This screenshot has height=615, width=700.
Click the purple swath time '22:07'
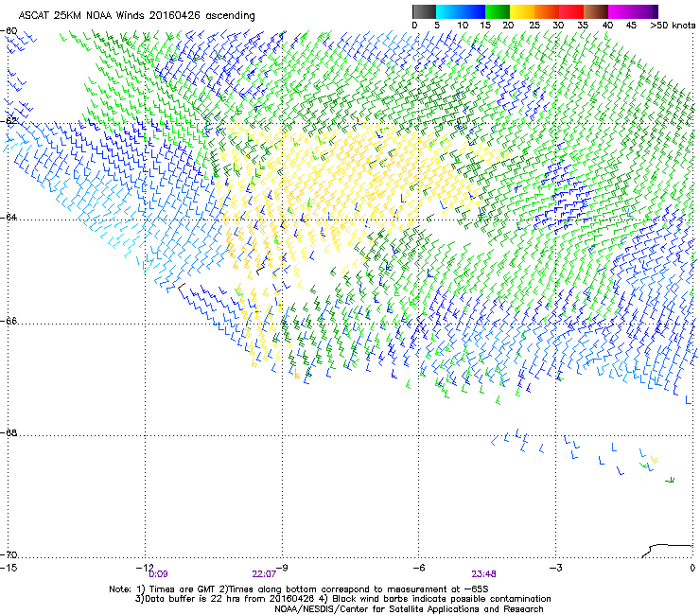(264, 574)
